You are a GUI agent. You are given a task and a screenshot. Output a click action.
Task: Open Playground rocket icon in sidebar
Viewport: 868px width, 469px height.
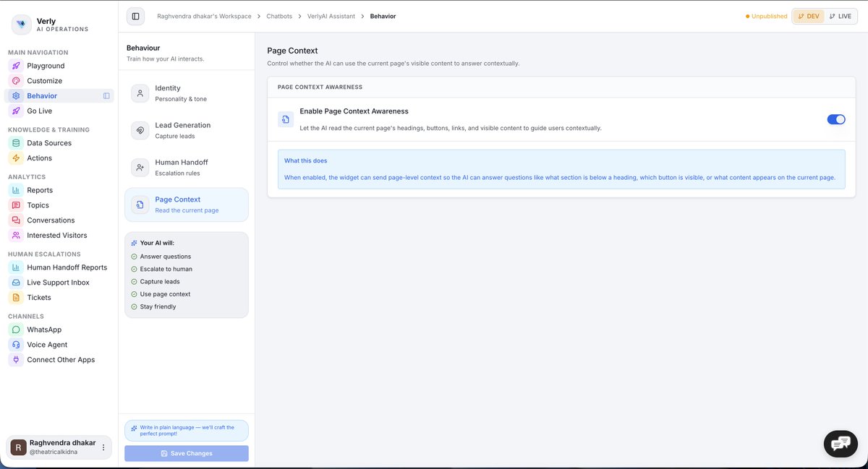(x=15, y=66)
